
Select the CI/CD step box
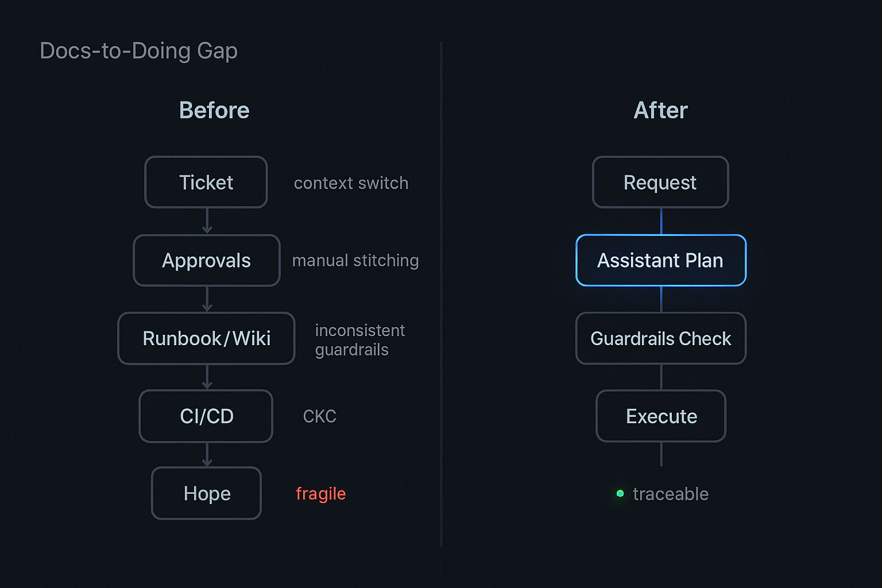coord(206,416)
